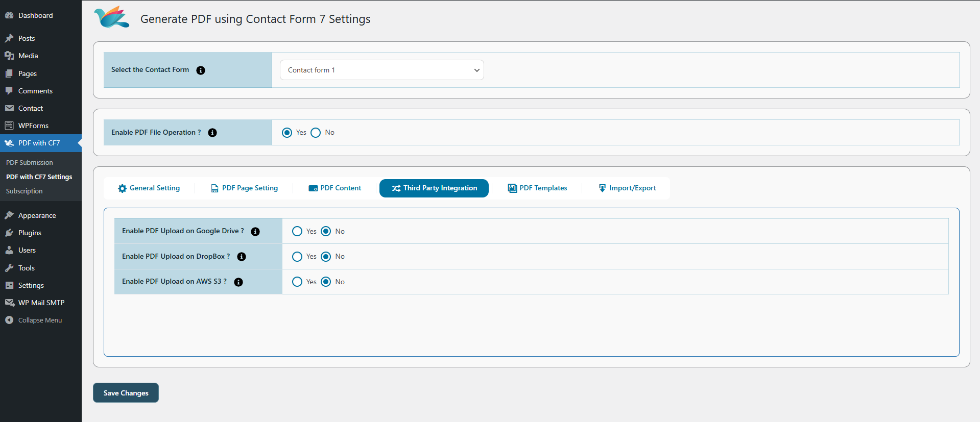Click 'Enable PDF Upload on AWS S3 ?' label
The image size is (980, 422).
(x=174, y=281)
